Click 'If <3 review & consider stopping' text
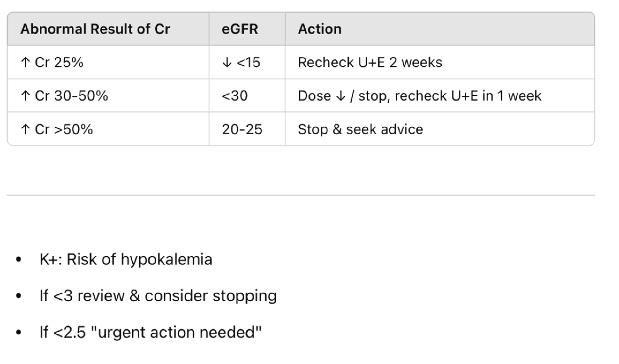The height and width of the screenshot is (364, 619). pyautogui.click(x=158, y=296)
